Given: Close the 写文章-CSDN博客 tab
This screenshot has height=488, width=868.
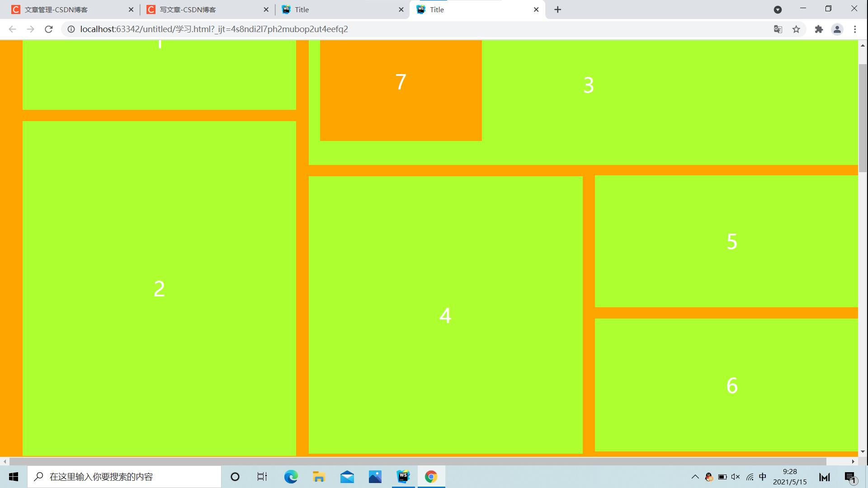Looking at the screenshot, I should pyautogui.click(x=266, y=9).
